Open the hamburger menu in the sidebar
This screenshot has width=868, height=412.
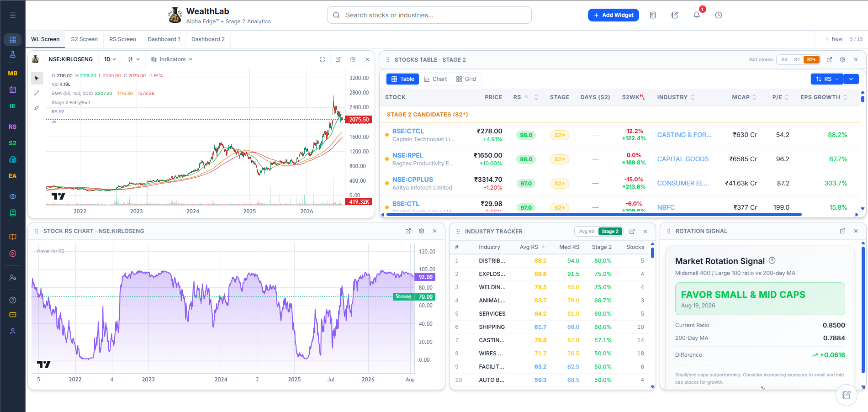pos(13,15)
